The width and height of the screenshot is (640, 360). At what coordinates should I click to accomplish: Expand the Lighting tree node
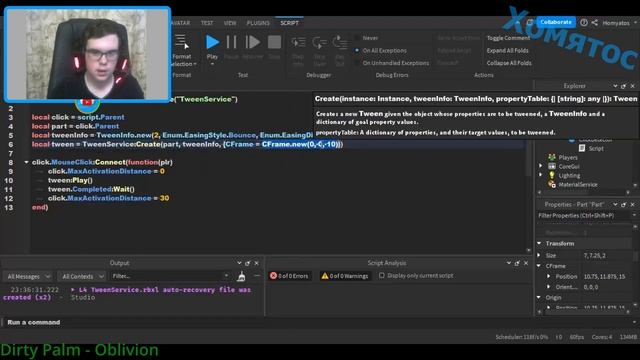pyautogui.click(x=541, y=175)
